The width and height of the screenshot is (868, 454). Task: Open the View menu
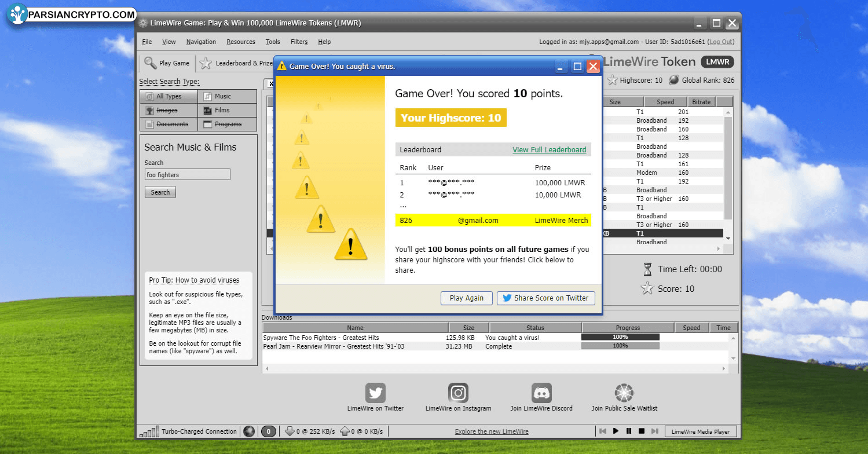point(169,42)
